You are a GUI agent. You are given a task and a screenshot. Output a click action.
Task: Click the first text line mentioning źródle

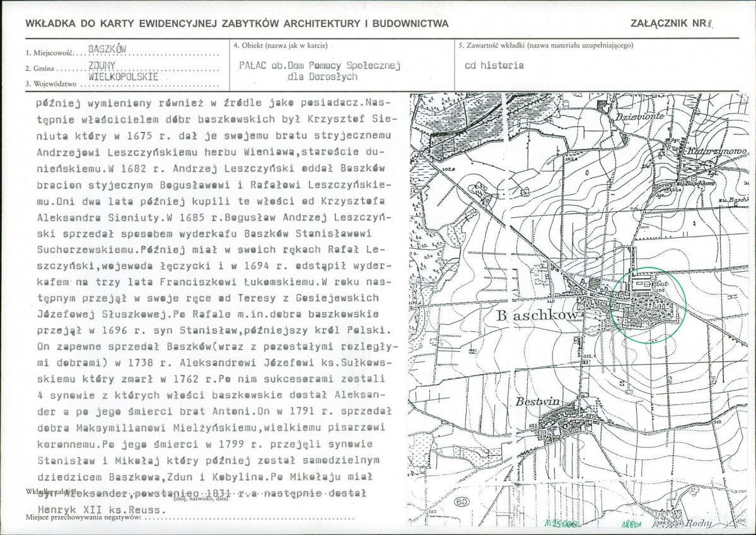click(x=212, y=103)
